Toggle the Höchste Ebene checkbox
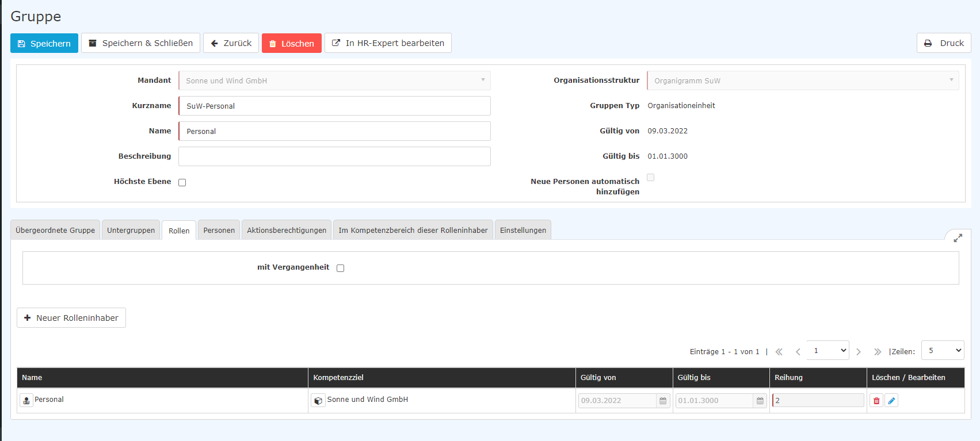 click(182, 182)
